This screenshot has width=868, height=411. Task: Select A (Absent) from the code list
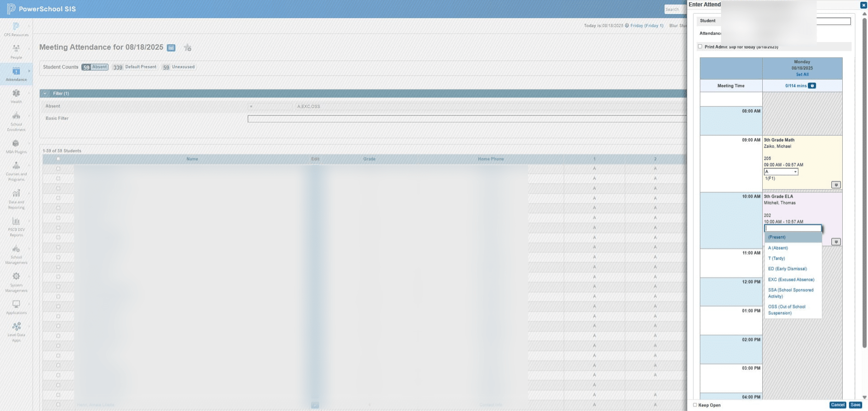pyautogui.click(x=778, y=248)
